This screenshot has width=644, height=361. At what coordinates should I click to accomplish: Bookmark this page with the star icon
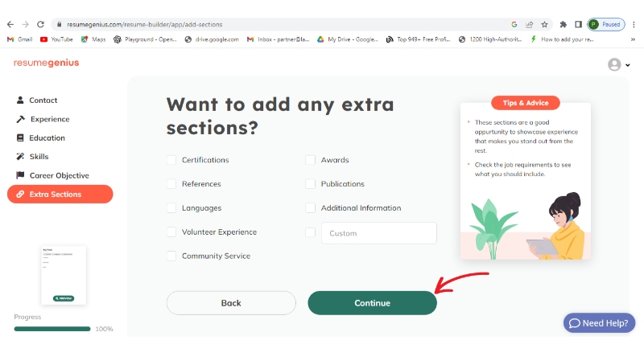point(544,25)
